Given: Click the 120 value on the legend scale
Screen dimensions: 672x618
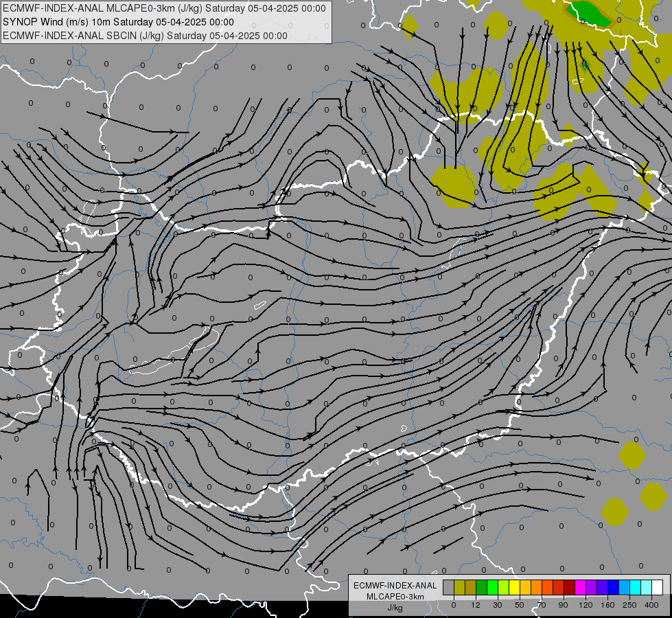Looking at the screenshot, I should click(x=586, y=605).
